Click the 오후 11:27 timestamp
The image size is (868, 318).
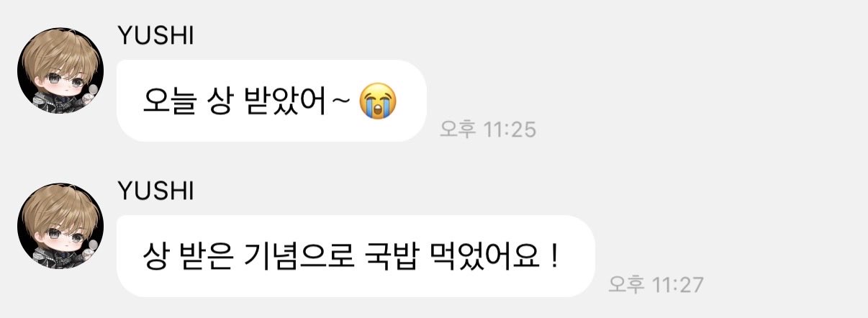pos(655,285)
